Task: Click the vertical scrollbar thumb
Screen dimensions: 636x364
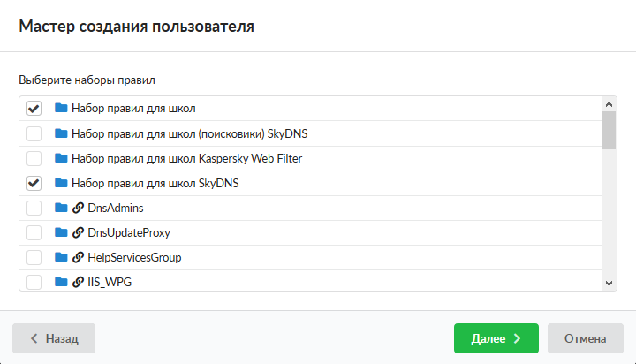Action: pyautogui.click(x=609, y=130)
